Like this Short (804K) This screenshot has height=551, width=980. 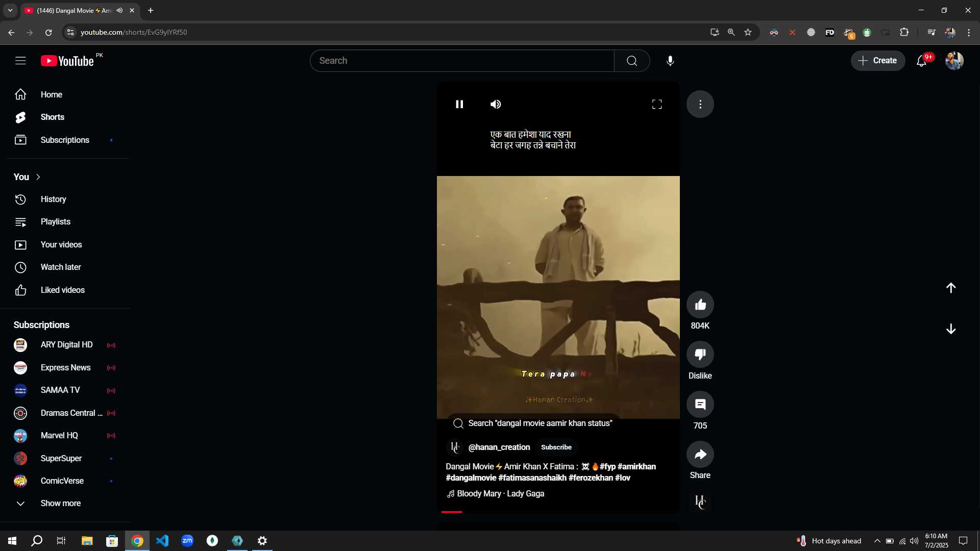(700, 305)
